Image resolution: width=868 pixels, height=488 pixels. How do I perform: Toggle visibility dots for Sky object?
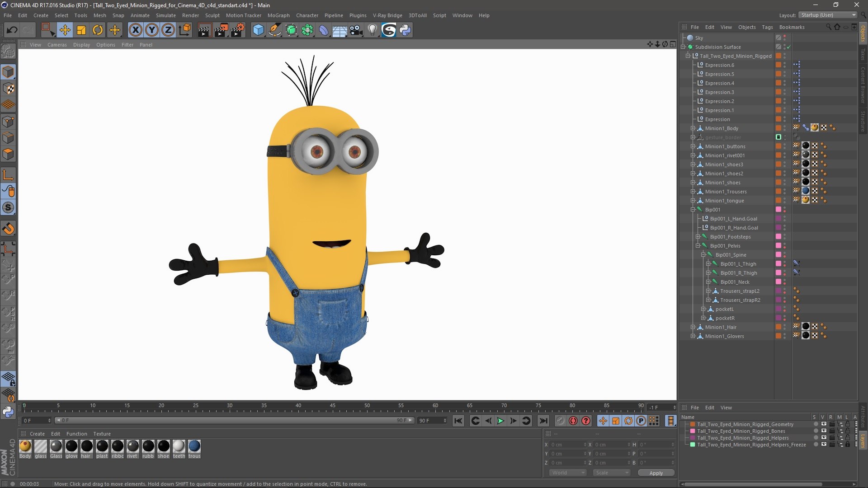coord(785,38)
